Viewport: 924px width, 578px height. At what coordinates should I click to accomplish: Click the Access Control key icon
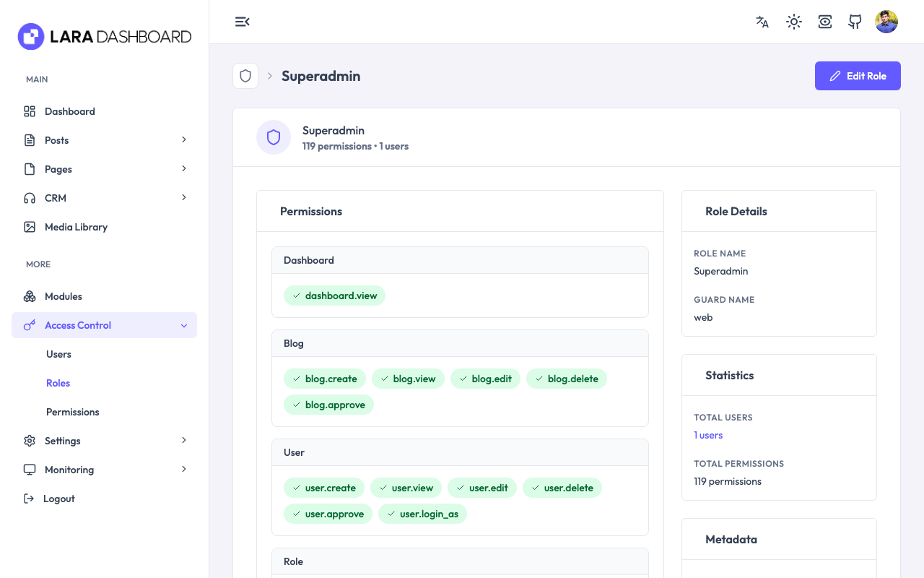point(30,325)
